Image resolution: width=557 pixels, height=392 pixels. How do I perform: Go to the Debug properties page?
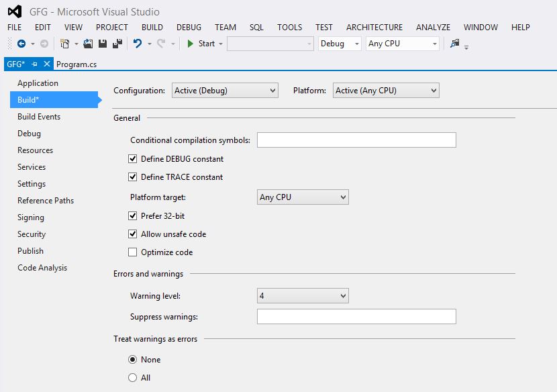pos(29,134)
